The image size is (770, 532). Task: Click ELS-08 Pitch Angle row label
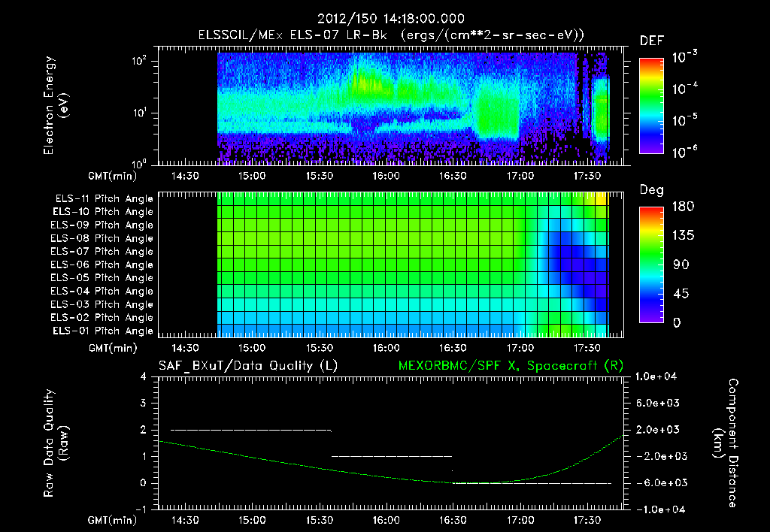pos(102,238)
